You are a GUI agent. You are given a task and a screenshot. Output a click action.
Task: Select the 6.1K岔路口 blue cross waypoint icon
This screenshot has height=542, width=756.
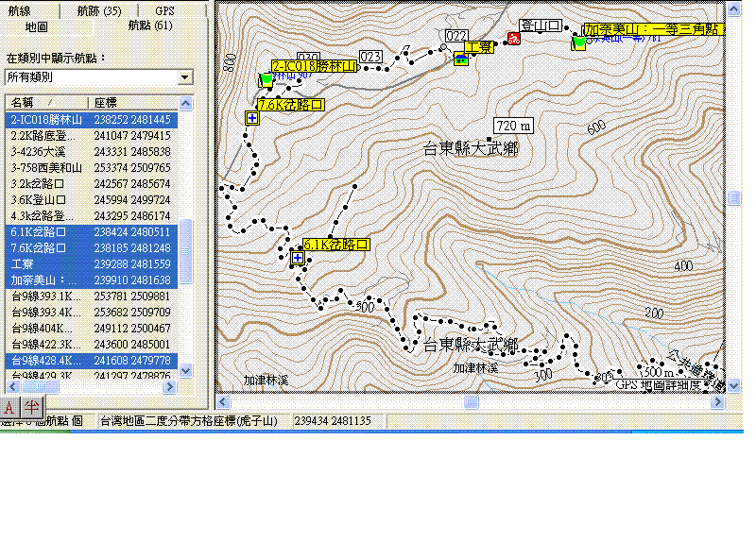[298, 257]
